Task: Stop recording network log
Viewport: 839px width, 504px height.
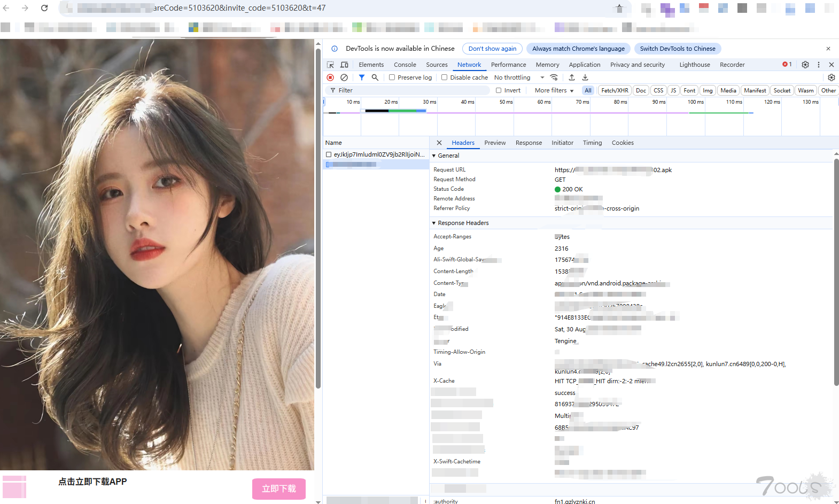Action: click(330, 77)
